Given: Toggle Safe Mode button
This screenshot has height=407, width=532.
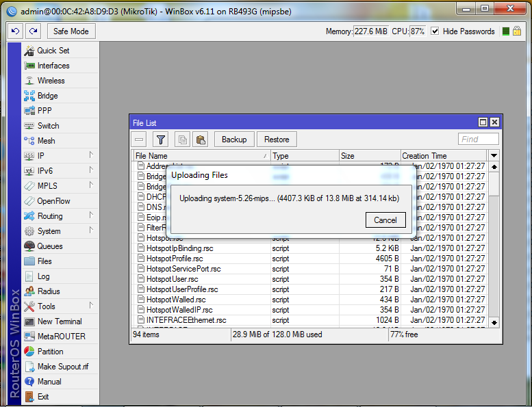Looking at the screenshot, I should [71, 31].
